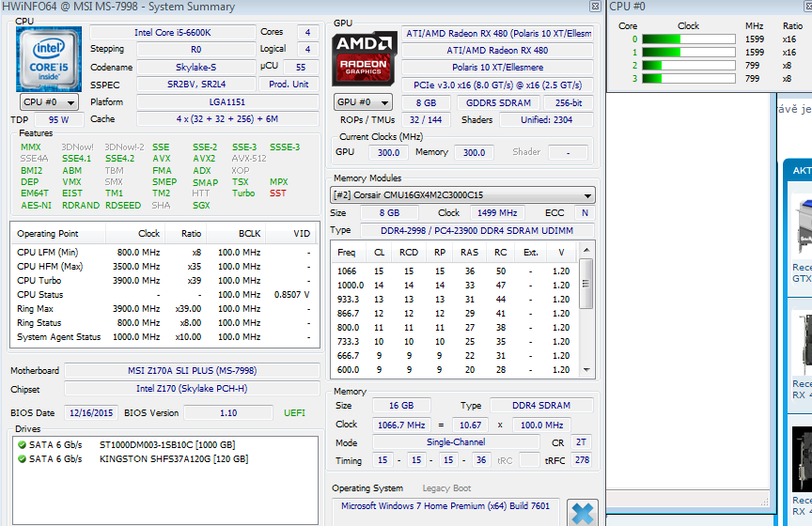This screenshot has height=526, width=812.
Task: Click the AES-NI feature label
Action: 37,206
